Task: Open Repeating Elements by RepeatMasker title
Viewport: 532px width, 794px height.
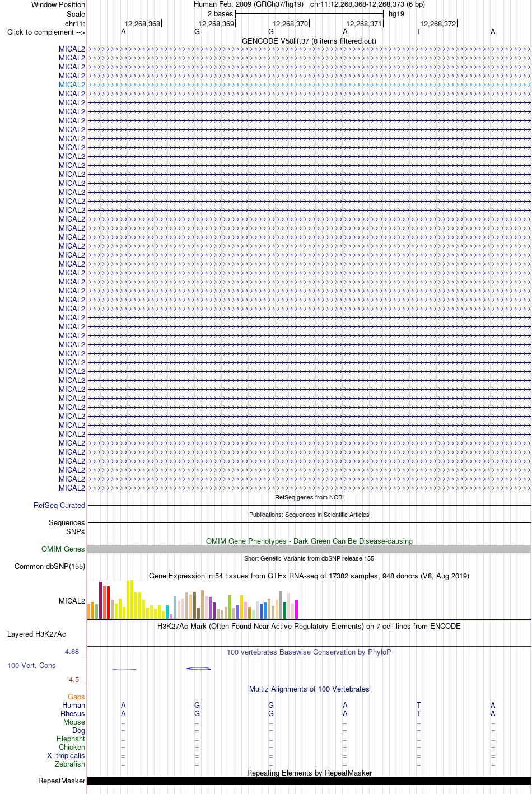Action: [309, 773]
